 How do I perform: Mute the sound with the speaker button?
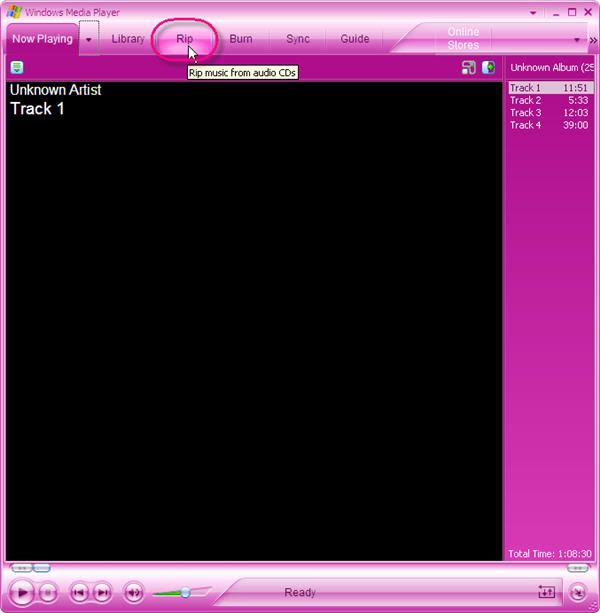point(133,593)
